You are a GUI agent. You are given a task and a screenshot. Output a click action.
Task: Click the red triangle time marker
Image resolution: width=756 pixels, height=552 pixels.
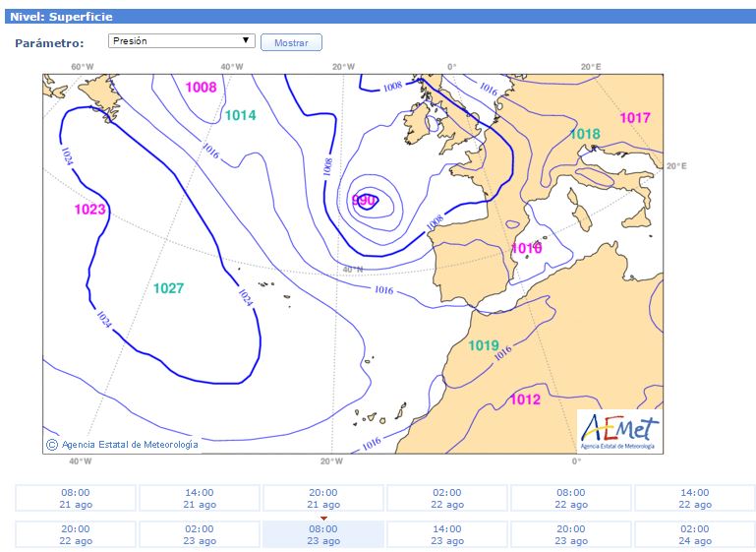(x=322, y=518)
